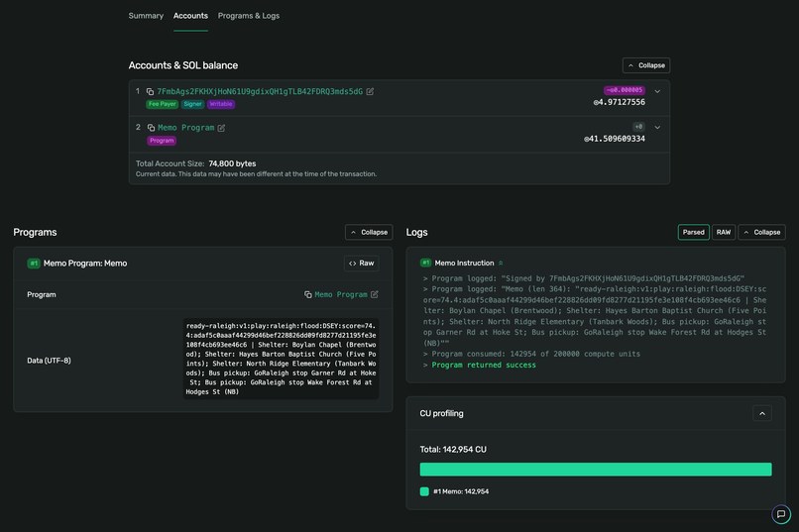Open the 7FmbAgs2FKHXj account link
The width and height of the screenshot is (799, 532).
coord(260,91)
